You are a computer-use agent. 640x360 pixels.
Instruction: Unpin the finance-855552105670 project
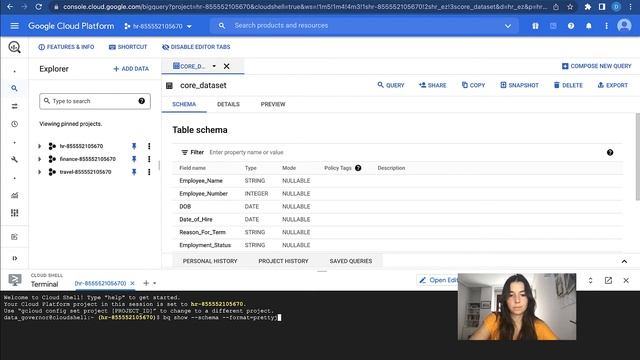[x=134, y=159]
